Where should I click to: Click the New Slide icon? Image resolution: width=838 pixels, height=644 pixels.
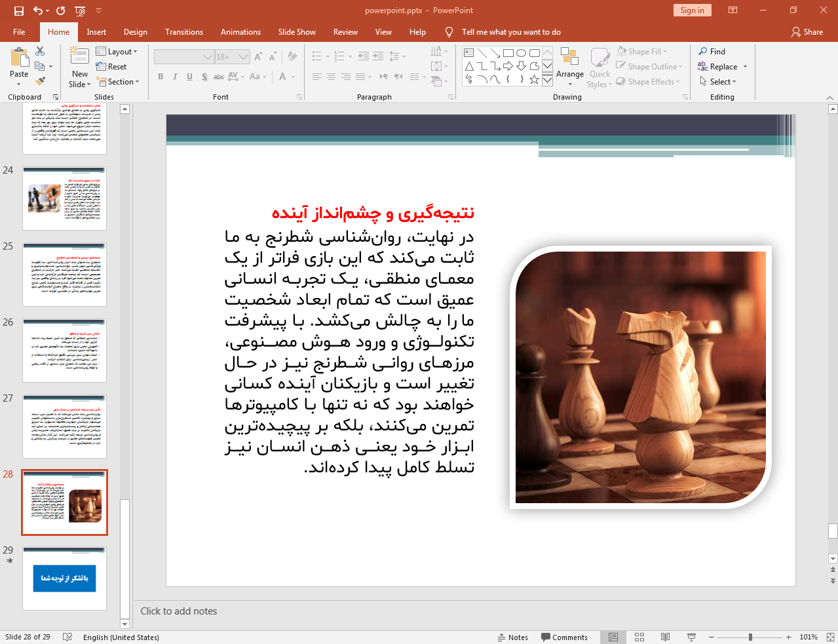[x=79, y=57]
